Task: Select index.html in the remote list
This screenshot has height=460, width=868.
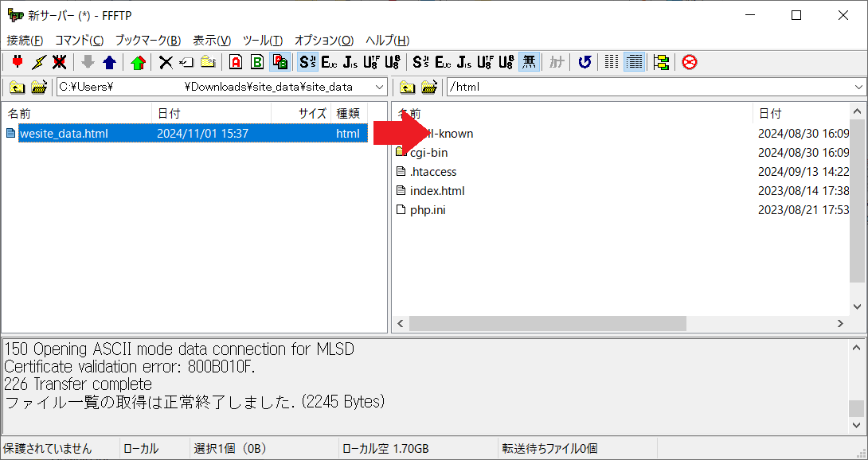Action: click(x=436, y=191)
